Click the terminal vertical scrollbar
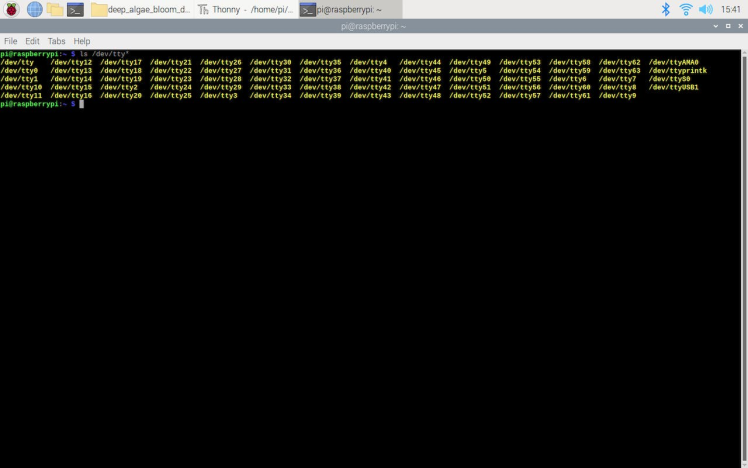 pos(745,258)
